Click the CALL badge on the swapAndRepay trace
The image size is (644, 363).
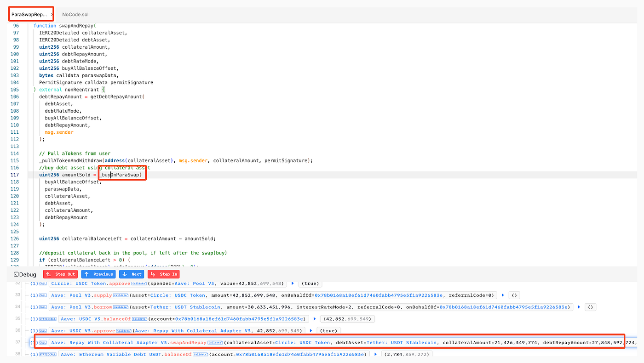coord(42,342)
